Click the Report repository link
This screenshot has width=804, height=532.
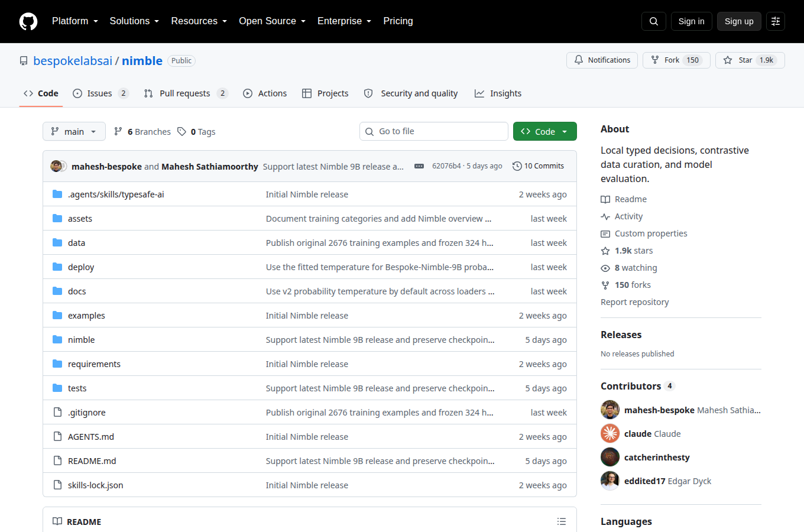tap(634, 302)
